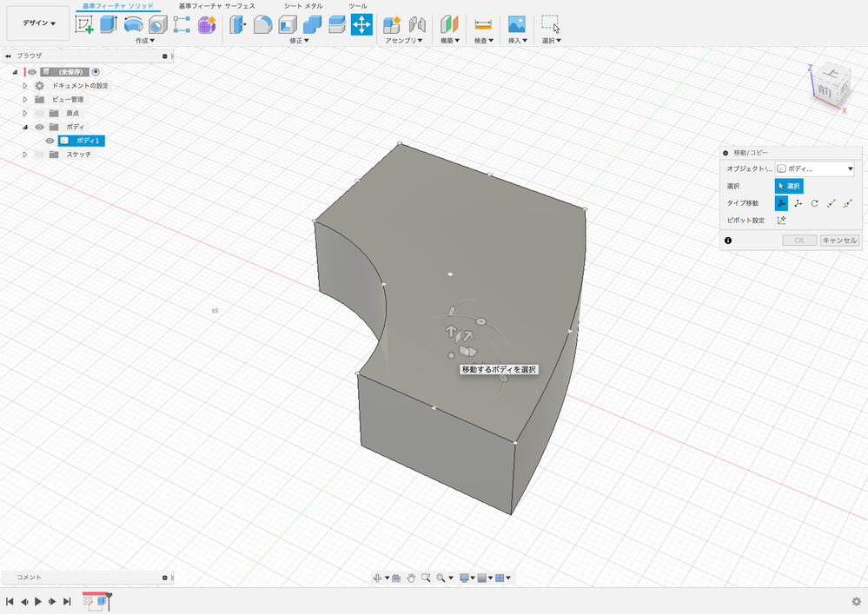This screenshot has width=868, height=614.
Task: Select the Revolve tool
Action: pyautogui.click(x=134, y=24)
